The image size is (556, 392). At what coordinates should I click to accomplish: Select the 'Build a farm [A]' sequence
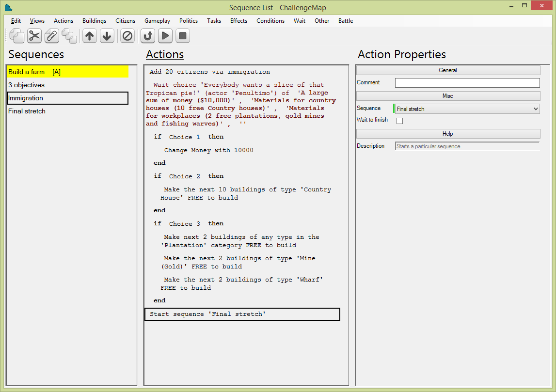tap(68, 72)
